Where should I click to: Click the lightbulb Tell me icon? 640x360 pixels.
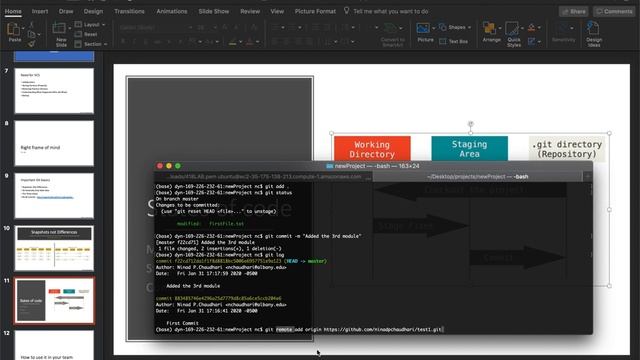347,11
